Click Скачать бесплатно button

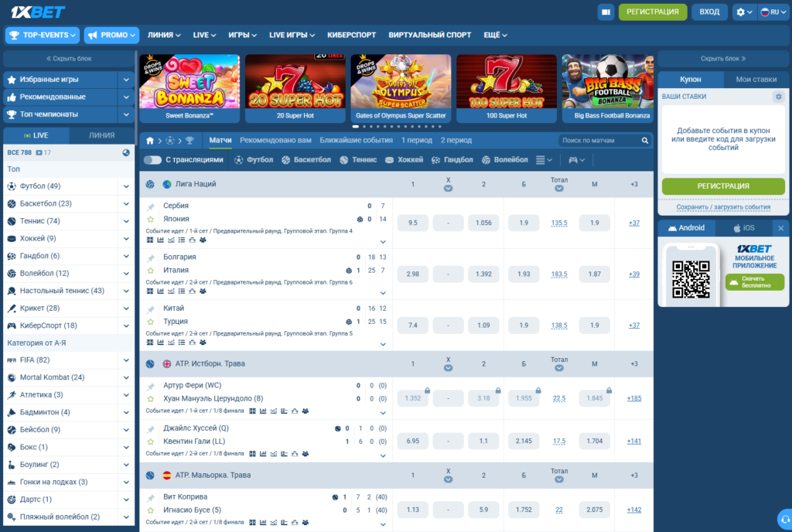coord(755,282)
